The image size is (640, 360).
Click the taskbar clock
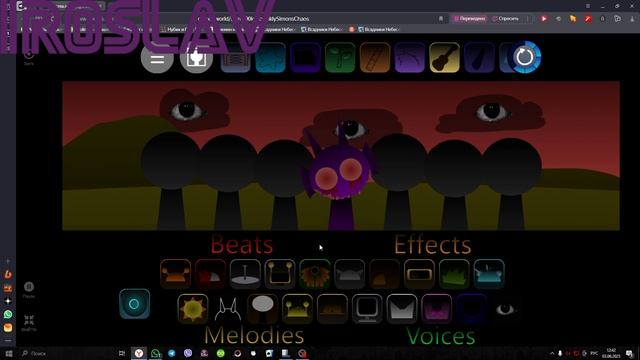(611, 353)
